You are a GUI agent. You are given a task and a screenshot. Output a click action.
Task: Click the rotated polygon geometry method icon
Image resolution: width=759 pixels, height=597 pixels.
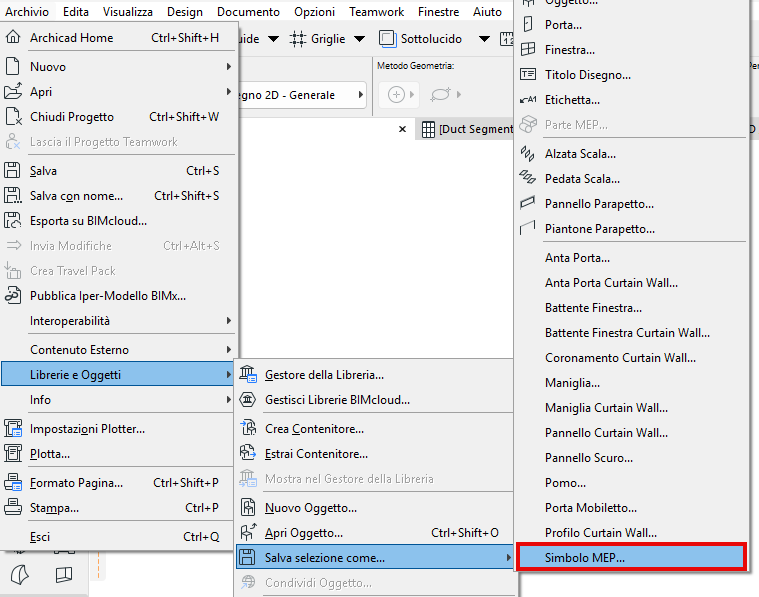tap(440, 94)
